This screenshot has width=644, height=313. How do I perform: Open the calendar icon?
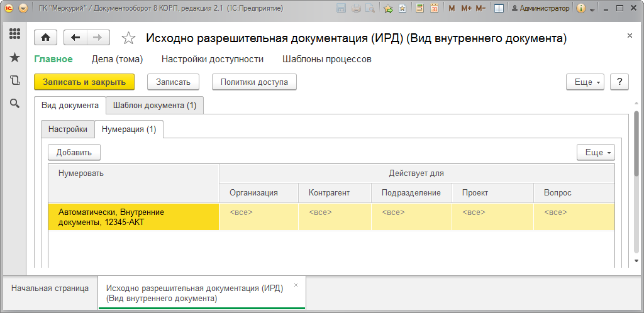[435, 8]
